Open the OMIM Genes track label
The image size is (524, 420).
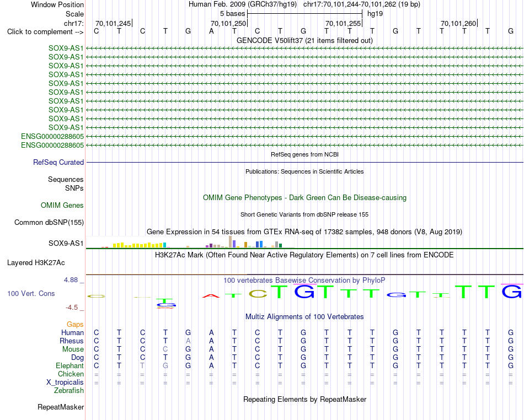pos(62,206)
